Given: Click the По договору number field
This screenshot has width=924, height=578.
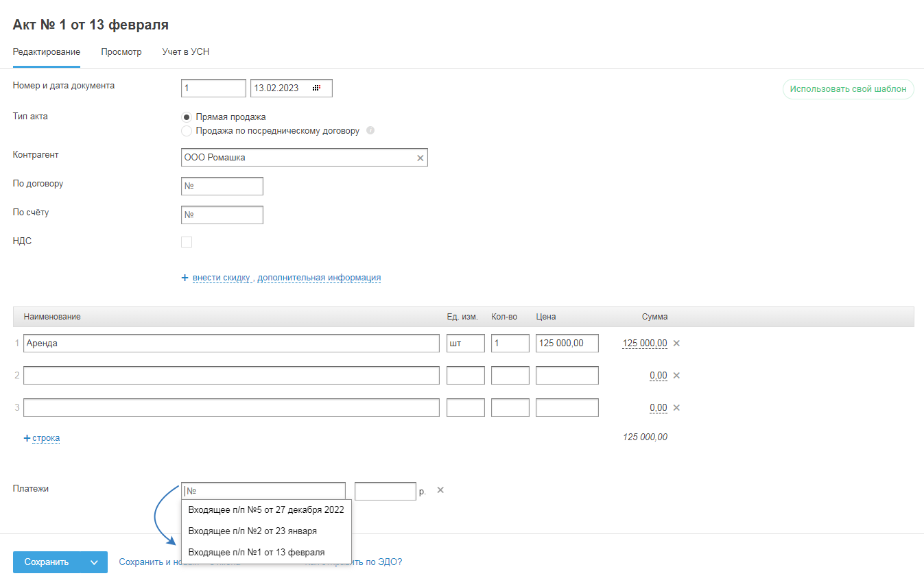Looking at the screenshot, I should tap(222, 186).
